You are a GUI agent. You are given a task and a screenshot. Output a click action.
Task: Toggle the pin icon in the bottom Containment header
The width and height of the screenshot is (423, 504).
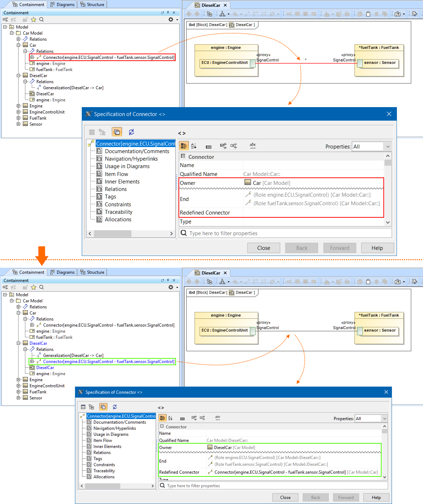tap(168, 281)
